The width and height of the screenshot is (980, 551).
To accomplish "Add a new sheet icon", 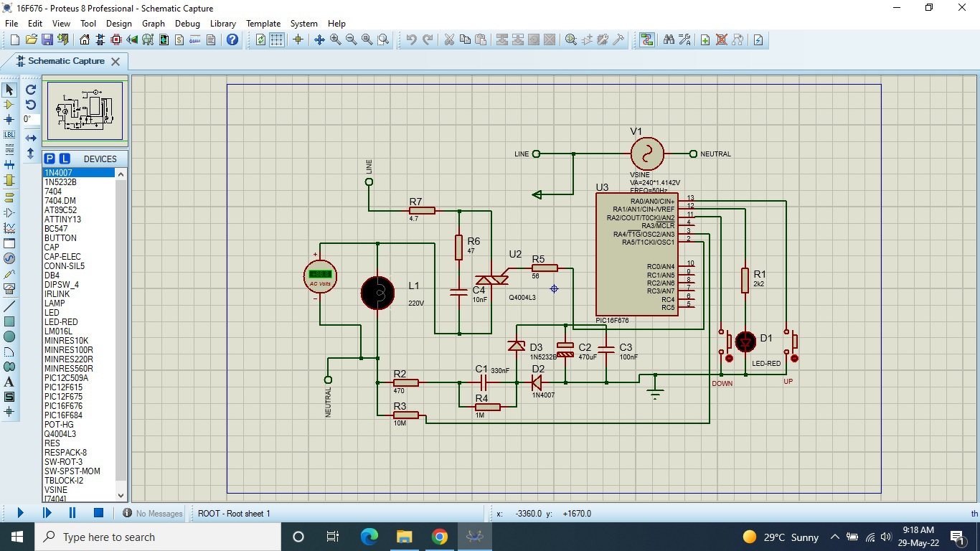I will (x=705, y=40).
